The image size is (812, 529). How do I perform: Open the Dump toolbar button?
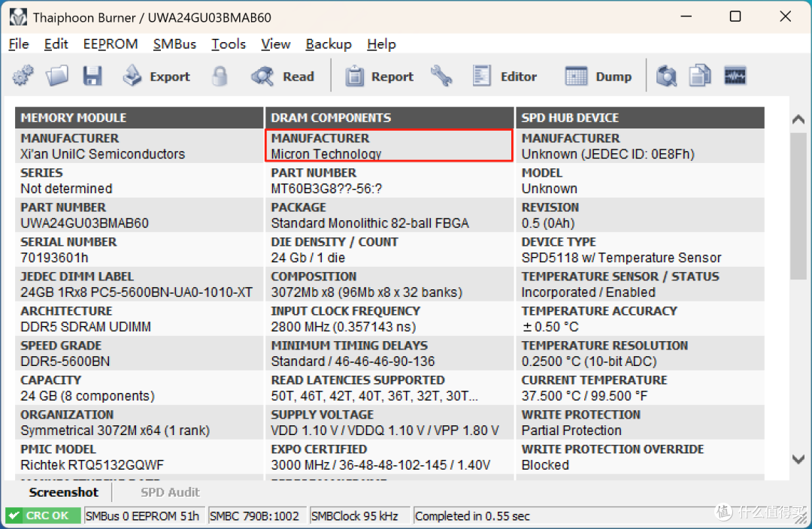[598, 77]
